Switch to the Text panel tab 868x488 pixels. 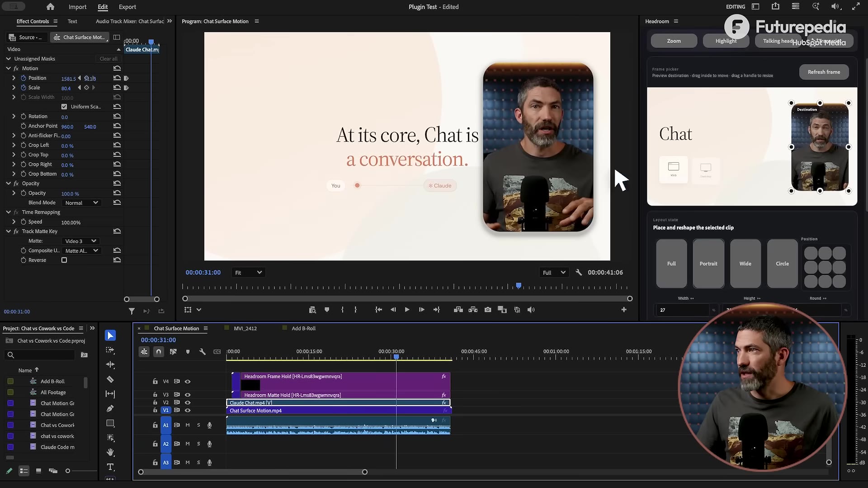coord(72,21)
